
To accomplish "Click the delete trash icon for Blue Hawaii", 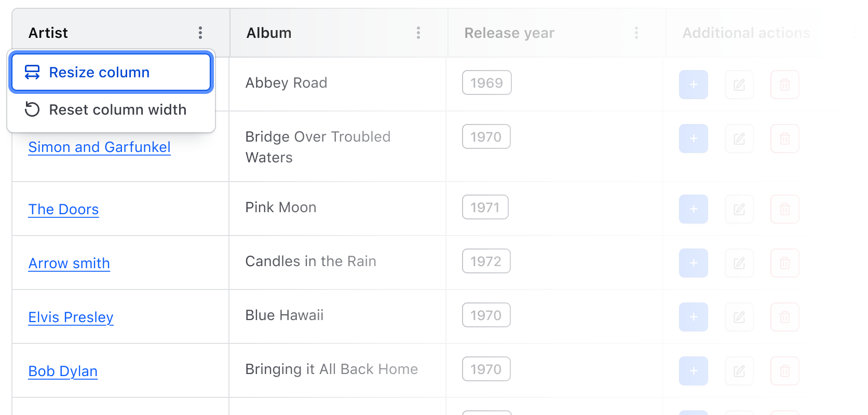I will (x=784, y=317).
